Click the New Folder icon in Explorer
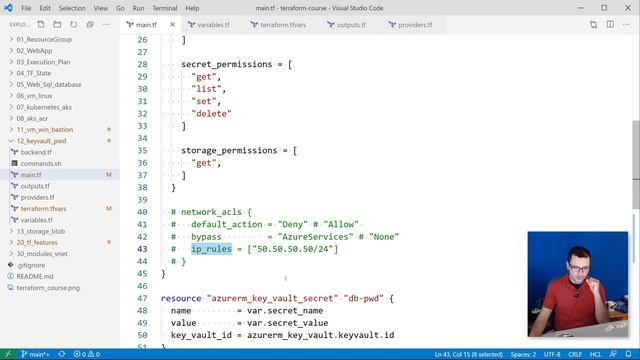The width and height of the screenshot is (640, 360). pos(57,24)
